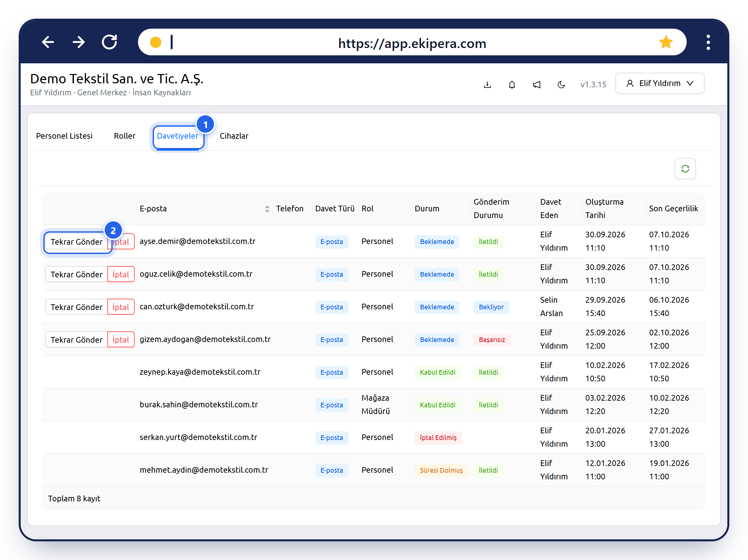The width and height of the screenshot is (748, 560).
Task: Click the yellow bookmark star icon
Action: tap(665, 42)
